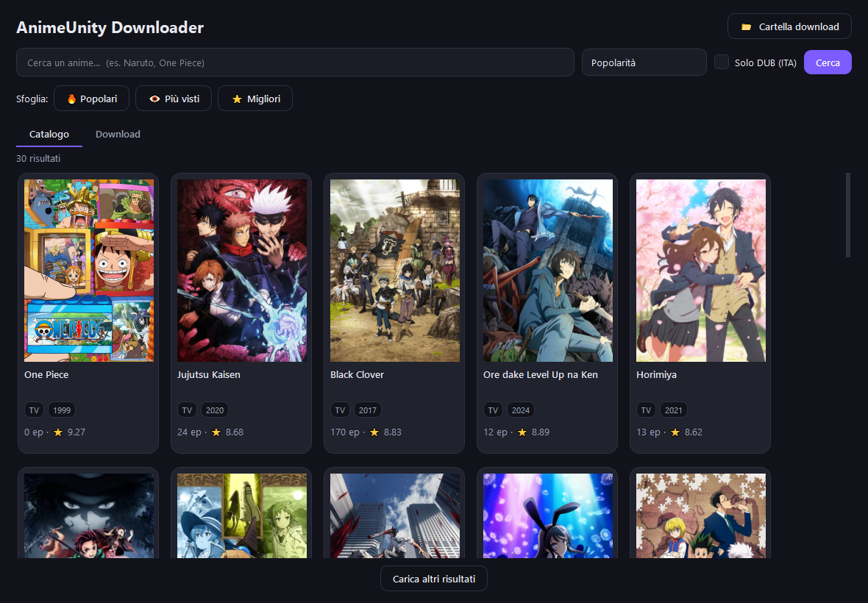Open the Horimiya poster
This screenshot has width=868, height=603.
[x=701, y=271]
